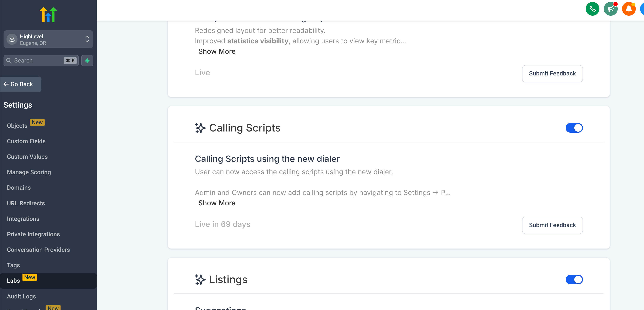Submit feedback for the Live feature card
Screen dimensions: 644x310
(552, 74)
